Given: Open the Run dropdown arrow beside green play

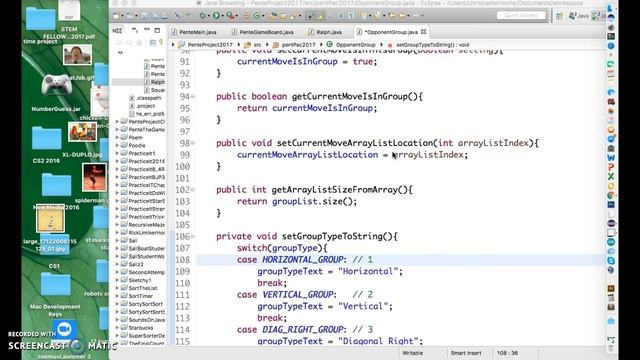Looking at the screenshot, I should click(x=222, y=16).
